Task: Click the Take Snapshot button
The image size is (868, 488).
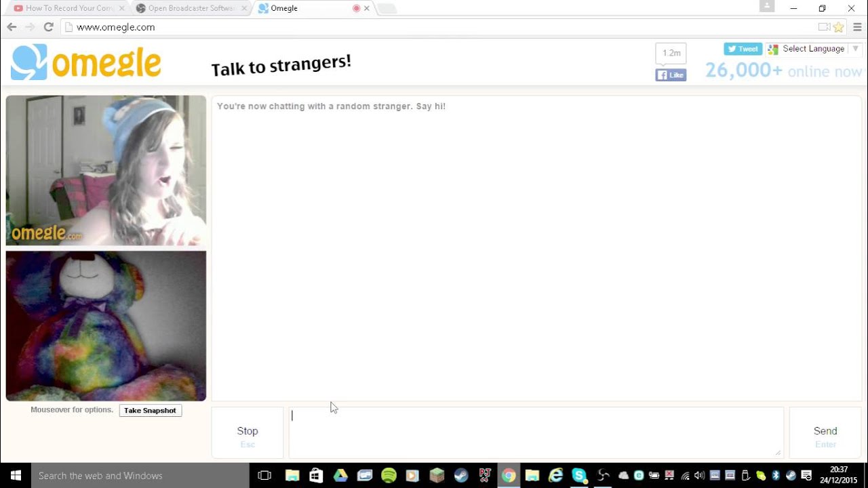Action: (x=151, y=410)
